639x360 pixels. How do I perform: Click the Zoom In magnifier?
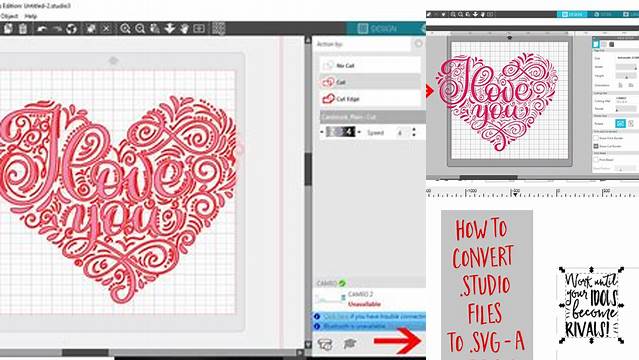(x=125, y=29)
